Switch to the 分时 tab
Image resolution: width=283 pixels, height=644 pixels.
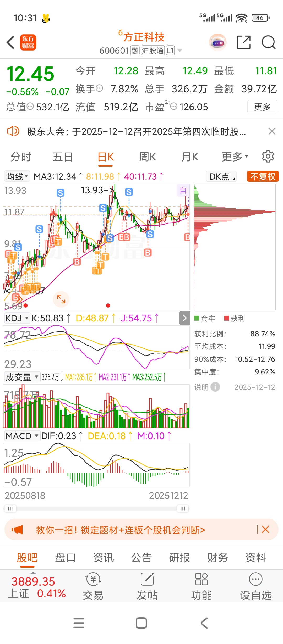21,157
